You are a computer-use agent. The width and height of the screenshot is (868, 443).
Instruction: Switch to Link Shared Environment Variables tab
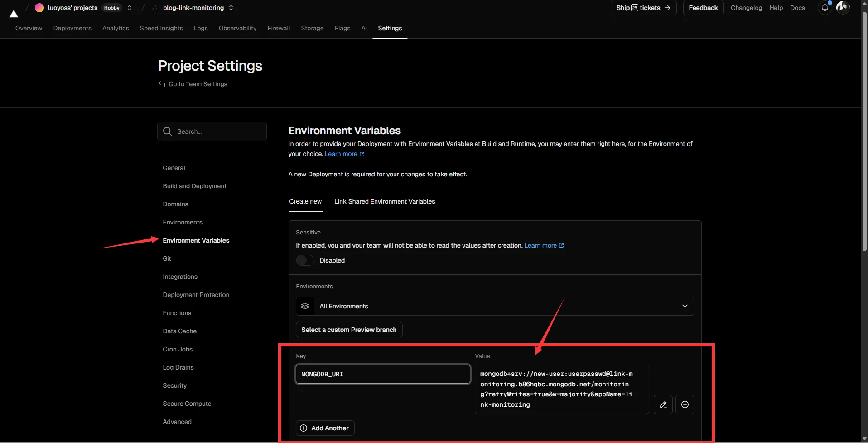[384, 201]
